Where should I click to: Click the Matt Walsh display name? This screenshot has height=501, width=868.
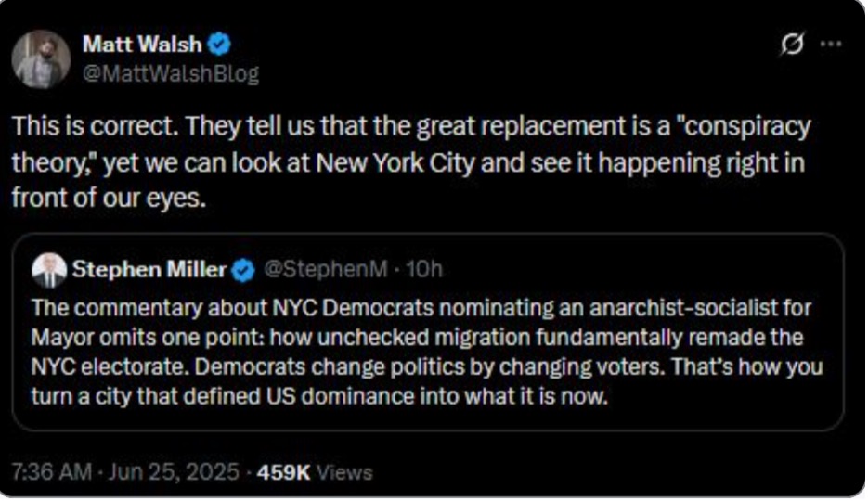[x=142, y=44]
